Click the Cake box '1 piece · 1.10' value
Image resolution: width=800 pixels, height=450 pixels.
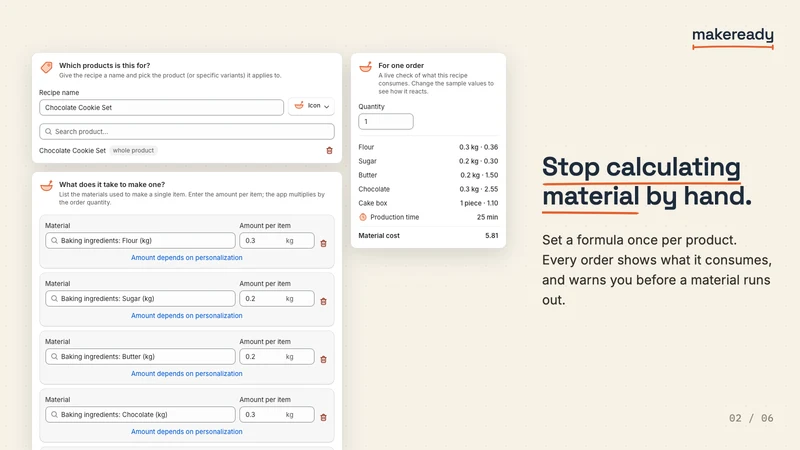click(x=479, y=203)
